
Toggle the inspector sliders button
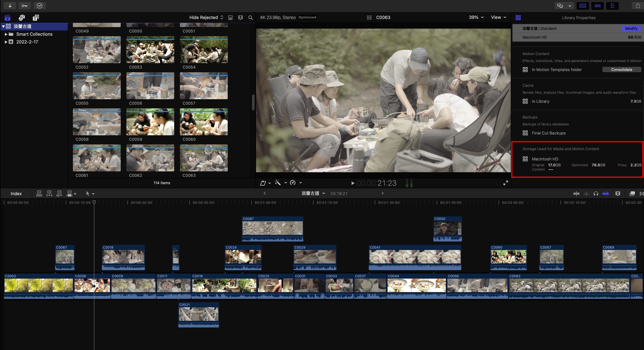click(612, 6)
